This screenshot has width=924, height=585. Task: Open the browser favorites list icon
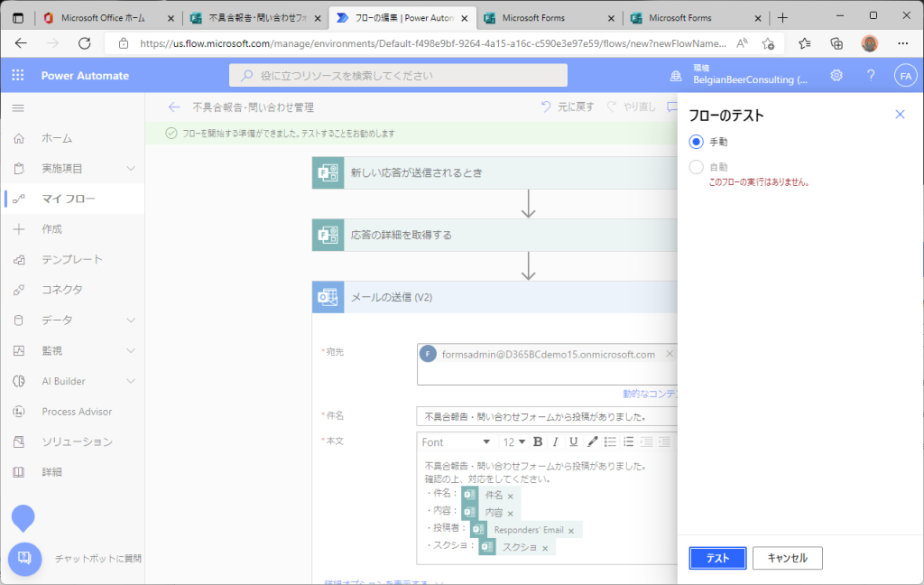pos(804,43)
